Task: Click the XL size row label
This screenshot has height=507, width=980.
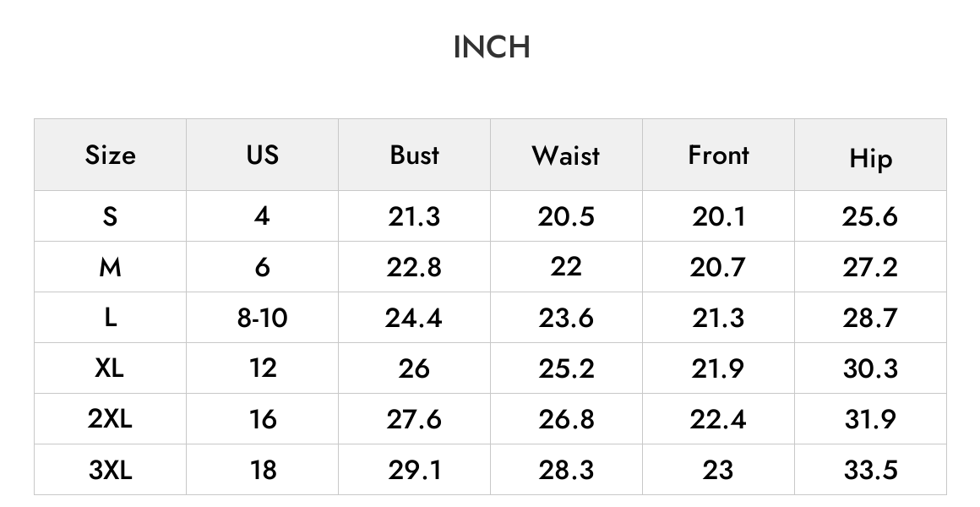Action: click(x=109, y=368)
